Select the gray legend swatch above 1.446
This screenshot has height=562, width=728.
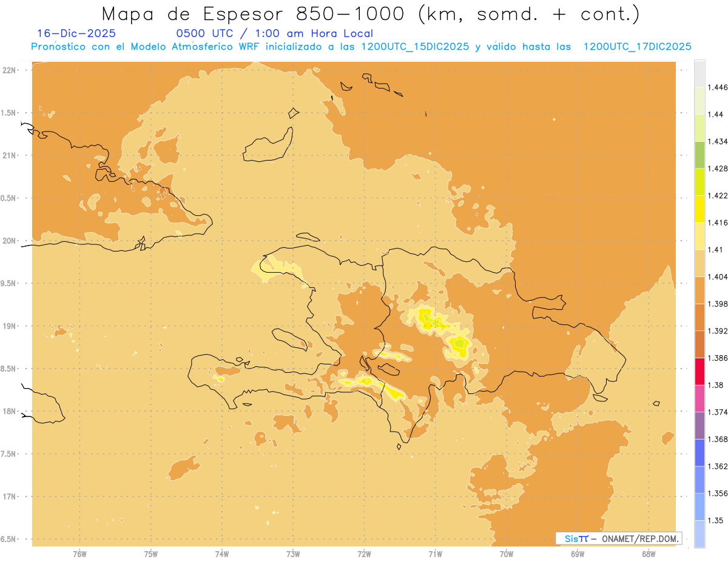tap(699, 73)
